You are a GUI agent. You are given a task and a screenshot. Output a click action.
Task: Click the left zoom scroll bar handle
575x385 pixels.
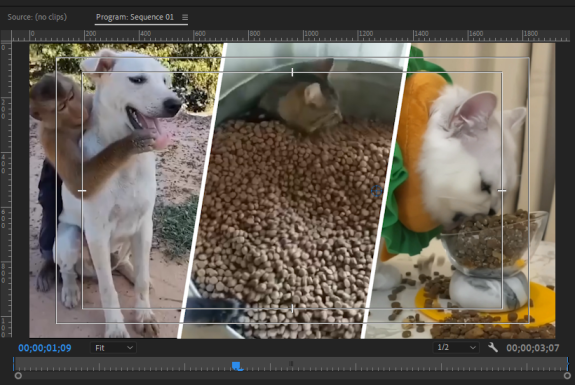tap(18, 375)
